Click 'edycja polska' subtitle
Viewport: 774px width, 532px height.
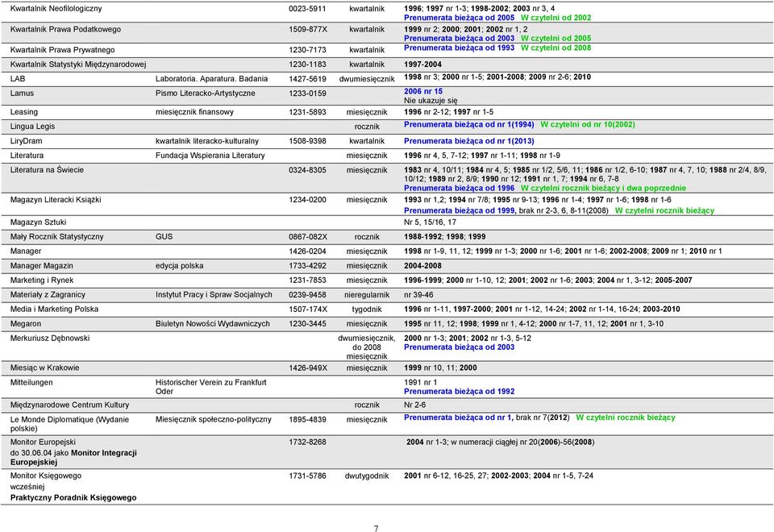coord(179,265)
